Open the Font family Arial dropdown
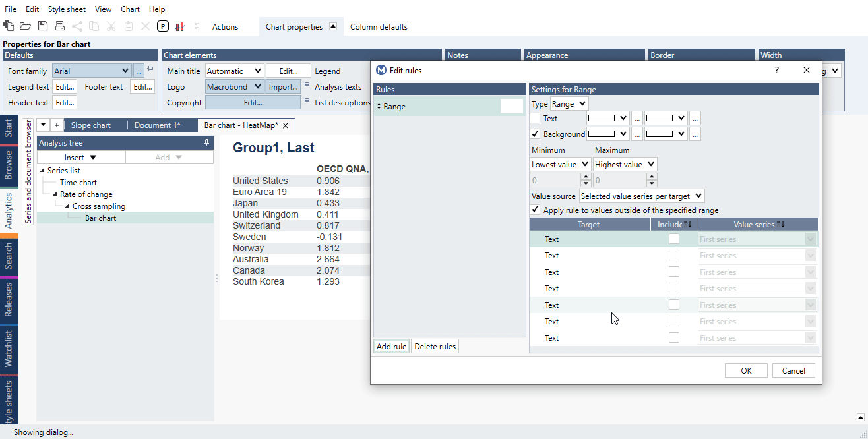Screen dimensions: 868x439 [x=92, y=71]
